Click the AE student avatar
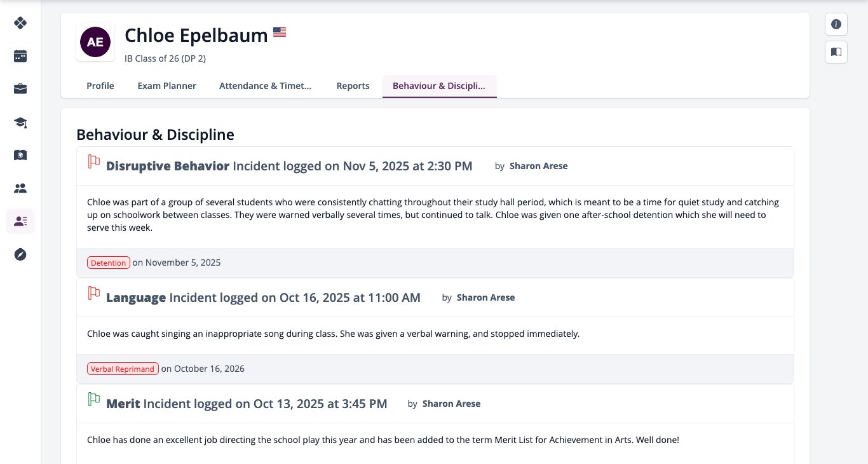The height and width of the screenshot is (464, 868). pyautogui.click(x=95, y=43)
